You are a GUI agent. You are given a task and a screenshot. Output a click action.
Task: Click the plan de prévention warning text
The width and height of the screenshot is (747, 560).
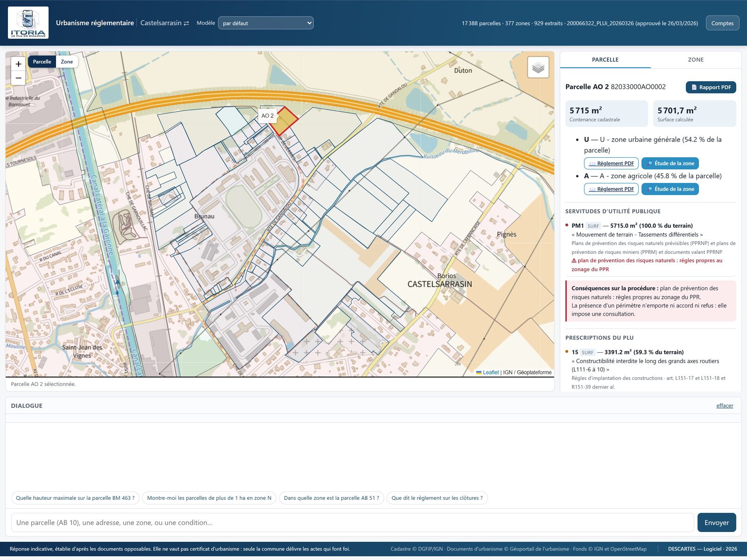point(647,265)
